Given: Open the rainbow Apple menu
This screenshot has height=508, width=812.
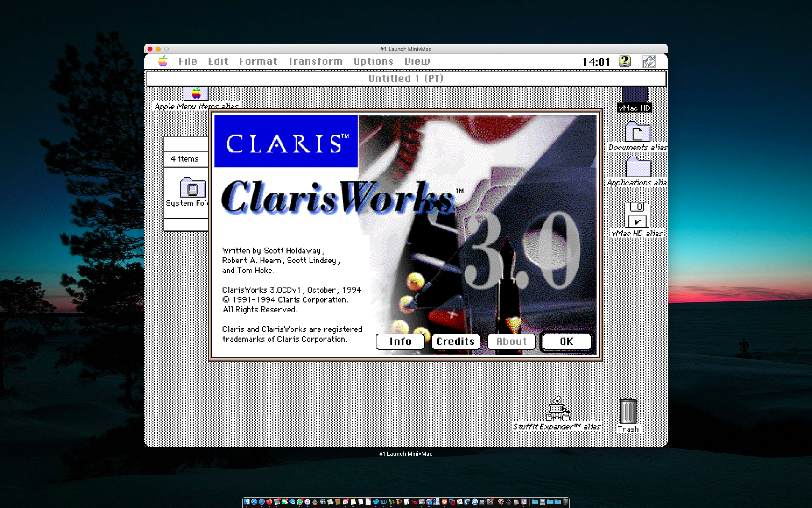Looking at the screenshot, I should point(163,61).
